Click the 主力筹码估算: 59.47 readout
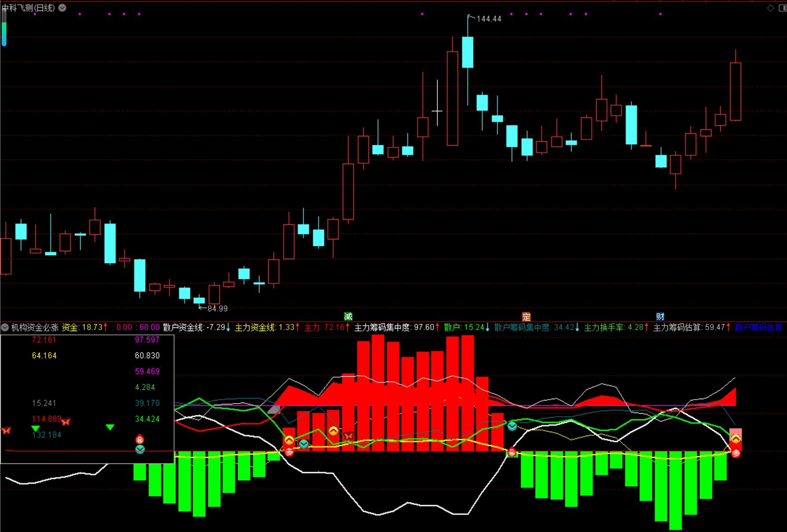 point(692,327)
